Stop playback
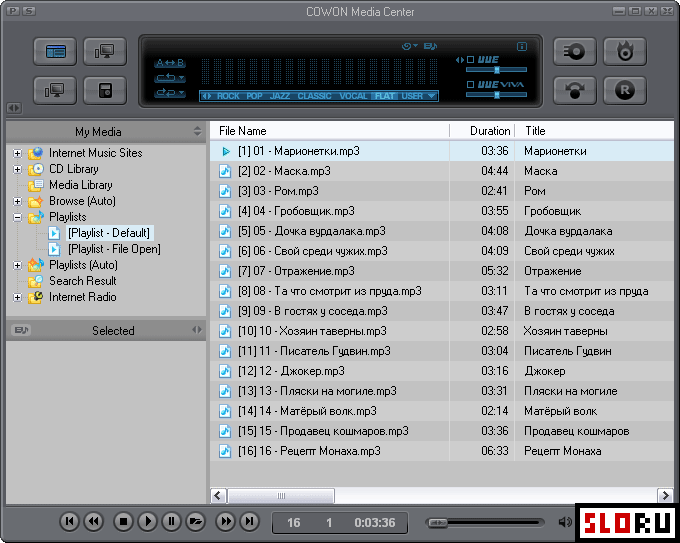Screen dimensions: 680x543 pyautogui.click(x=123, y=521)
